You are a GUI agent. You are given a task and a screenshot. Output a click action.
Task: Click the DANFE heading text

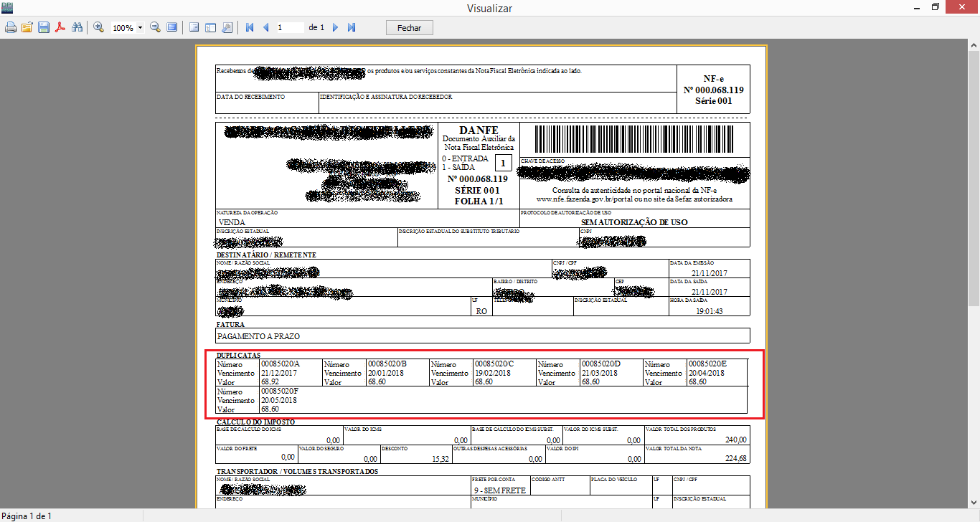(479, 130)
